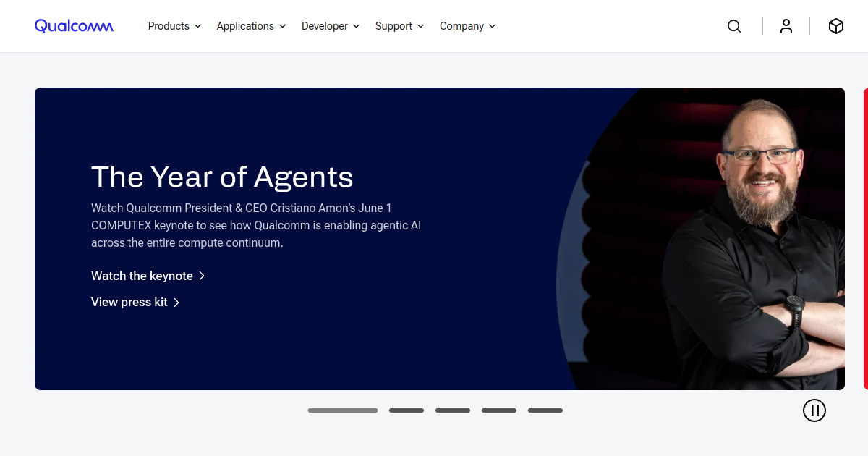The width and height of the screenshot is (868, 456).
Task: Jump to the second carousel slide indicator
Action: pyautogui.click(x=407, y=410)
